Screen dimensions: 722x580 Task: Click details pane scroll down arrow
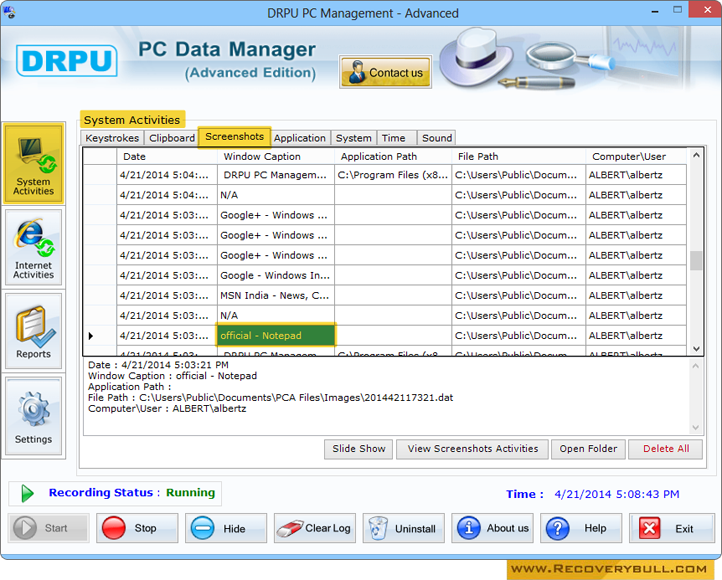point(696,428)
